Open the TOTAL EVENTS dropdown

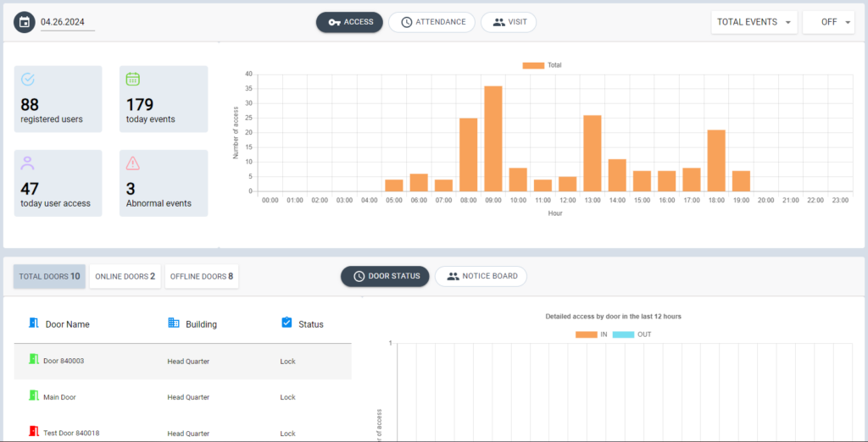[x=754, y=22]
